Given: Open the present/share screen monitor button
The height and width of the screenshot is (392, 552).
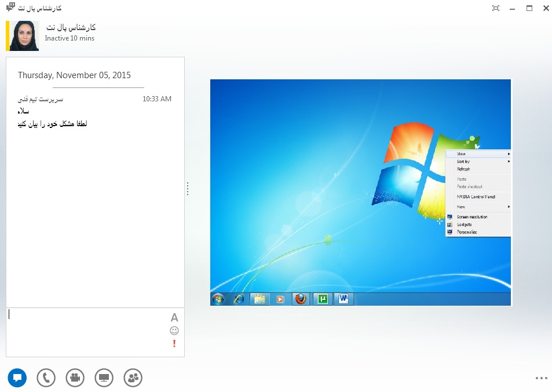Looking at the screenshot, I should (104, 378).
